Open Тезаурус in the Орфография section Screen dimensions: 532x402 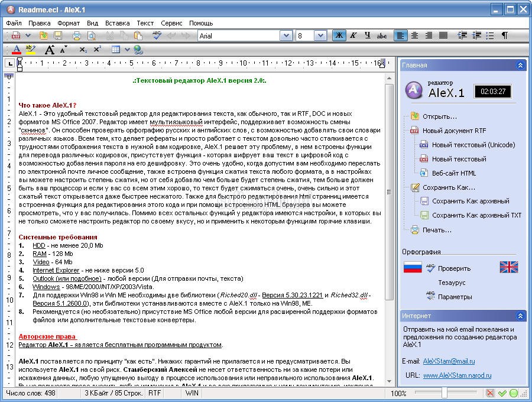point(452,283)
